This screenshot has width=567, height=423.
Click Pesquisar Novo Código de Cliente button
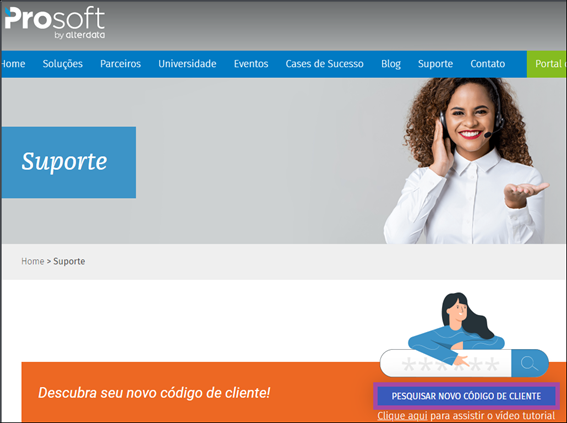[x=466, y=396]
